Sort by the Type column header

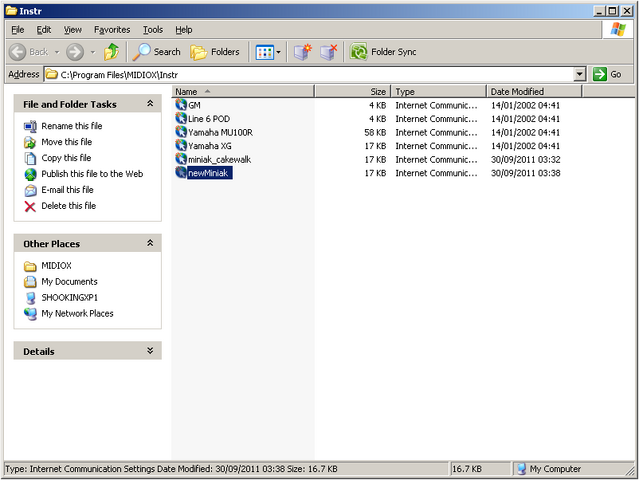[439, 91]
